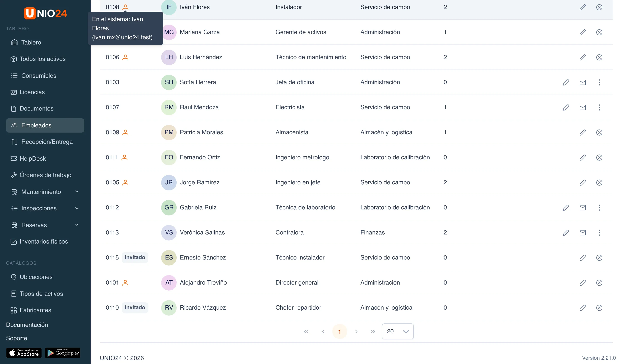
Task: Click the revoke access icon for Patricia Morales
Action: click(x=599, y=133)
